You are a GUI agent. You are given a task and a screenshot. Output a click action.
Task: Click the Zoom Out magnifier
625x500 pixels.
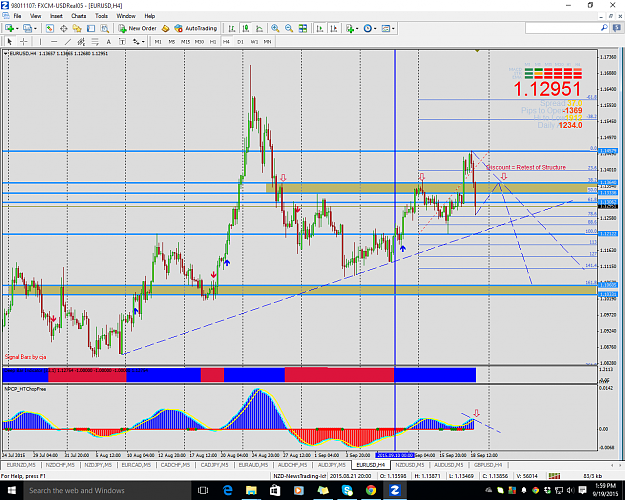[289, 28]
